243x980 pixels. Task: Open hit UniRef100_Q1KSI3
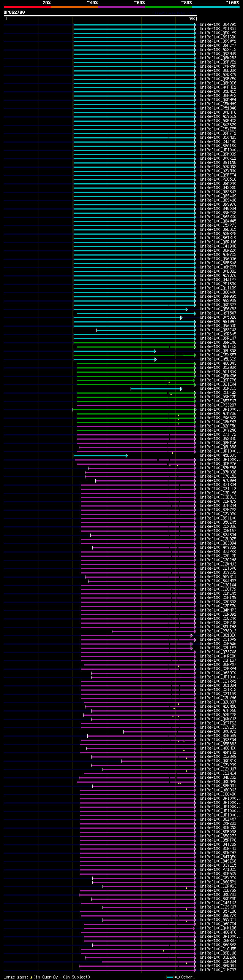tap(218, 389)
